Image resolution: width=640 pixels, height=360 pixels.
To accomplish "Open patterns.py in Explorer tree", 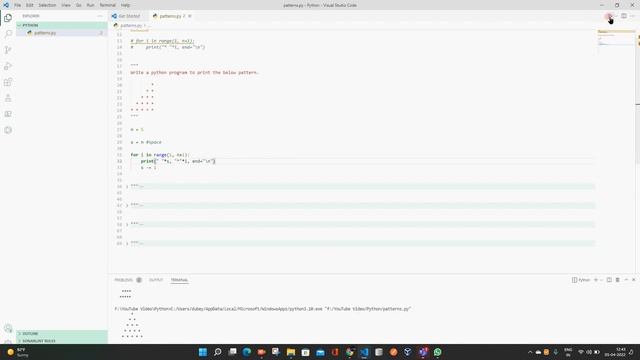I will click(61, 33).
